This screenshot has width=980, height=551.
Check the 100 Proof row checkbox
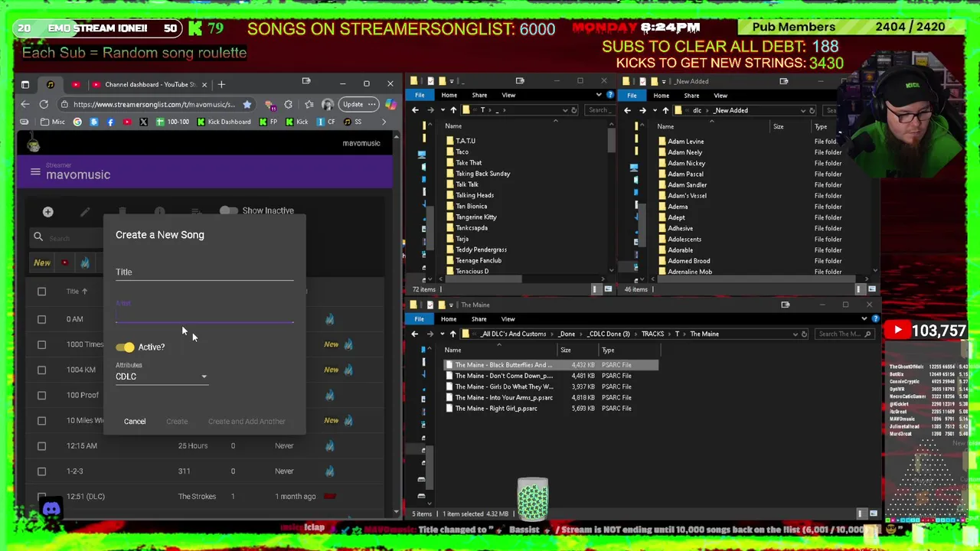(x=41, y=395)
